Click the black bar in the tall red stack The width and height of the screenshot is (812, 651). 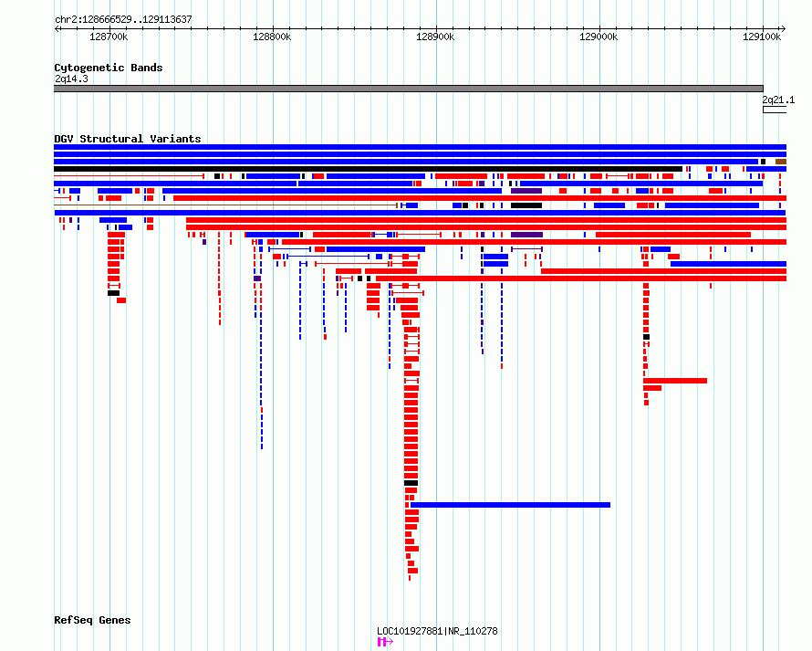(411, 483)
